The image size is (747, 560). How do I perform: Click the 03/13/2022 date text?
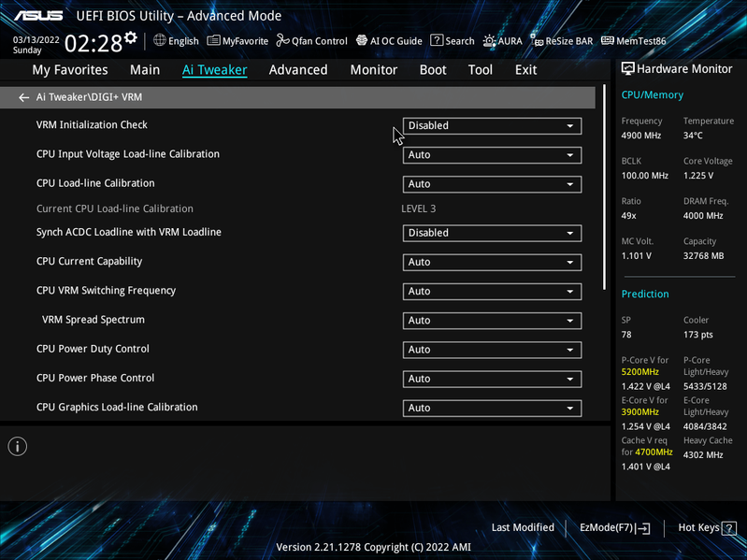pyautogui.click(x=36, y=40)
